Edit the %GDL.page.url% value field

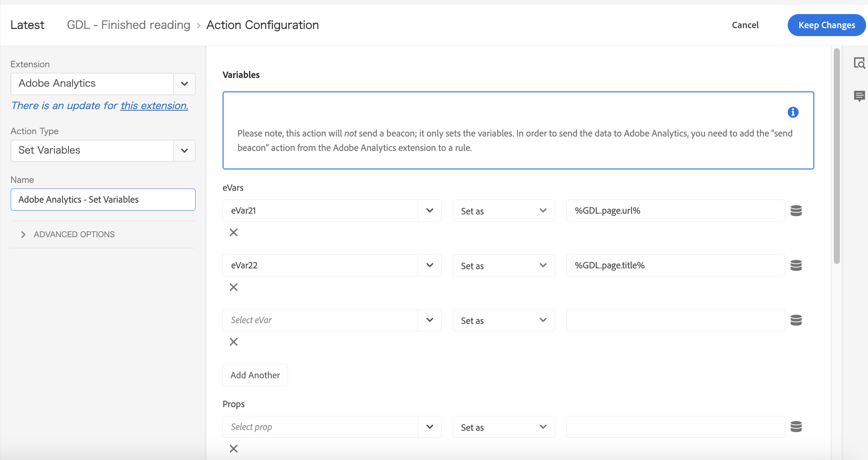click(x=676, y=211)
